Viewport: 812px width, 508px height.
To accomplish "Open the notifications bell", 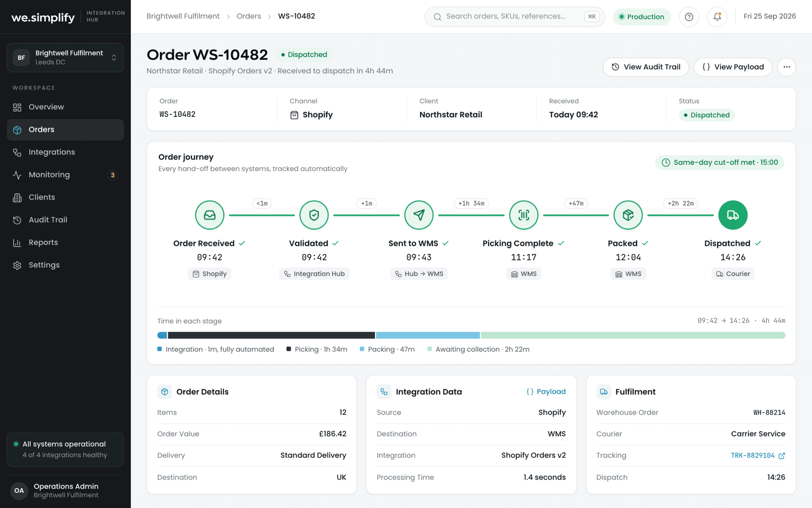I will (x=717, y=17).
